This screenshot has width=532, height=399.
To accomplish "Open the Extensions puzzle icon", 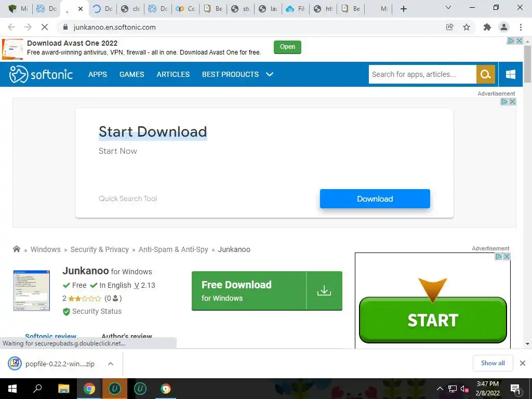I will tap(487, 27).
